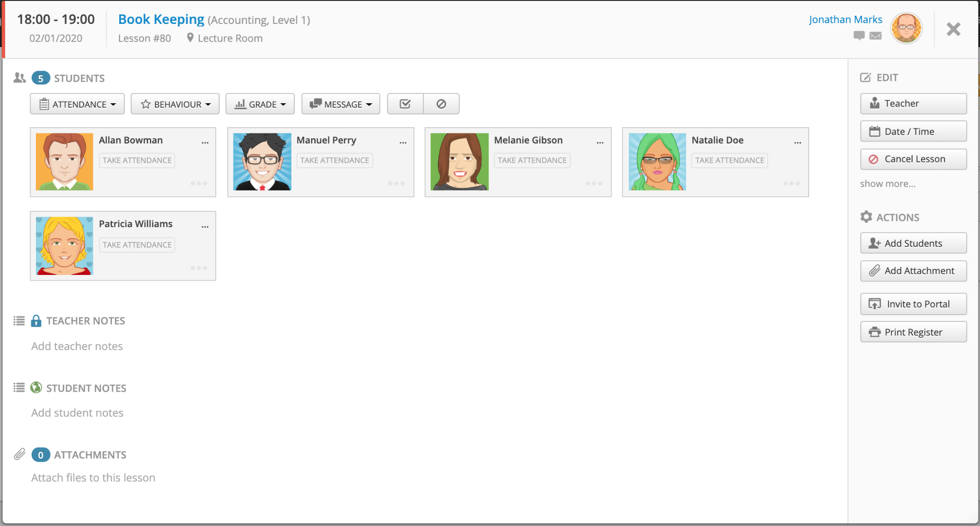This screenshot has width=980, height=526.
Task: Take attendance for Manuel Perry
Action: pyautogui.click(x=334, y=160)
